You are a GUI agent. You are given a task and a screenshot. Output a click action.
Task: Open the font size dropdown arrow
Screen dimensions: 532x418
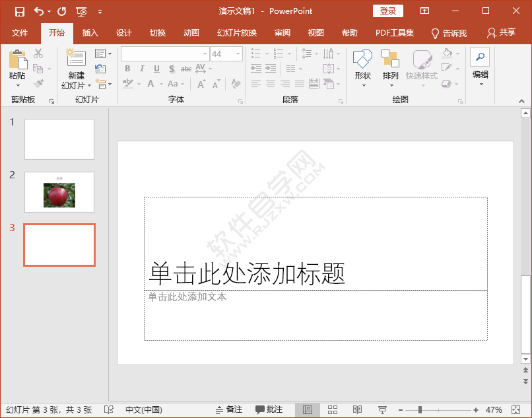point(237,54)
